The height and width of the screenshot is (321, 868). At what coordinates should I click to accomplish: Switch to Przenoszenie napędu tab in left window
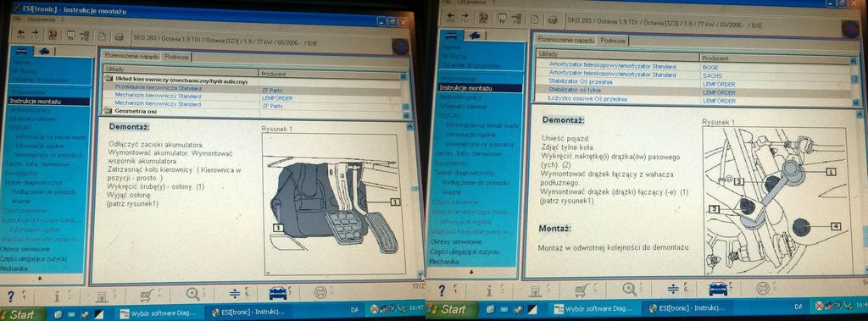tap(131, 57)
